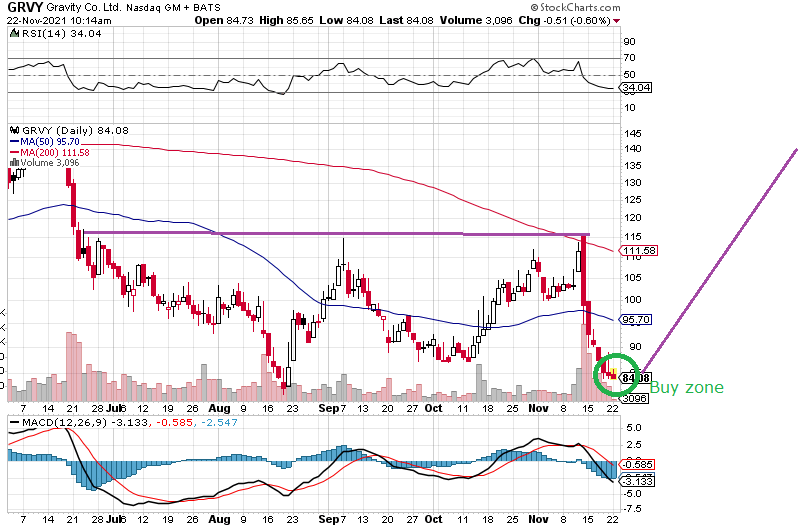Click the red down-triangle beside the Chg value

tap(617, 21)
